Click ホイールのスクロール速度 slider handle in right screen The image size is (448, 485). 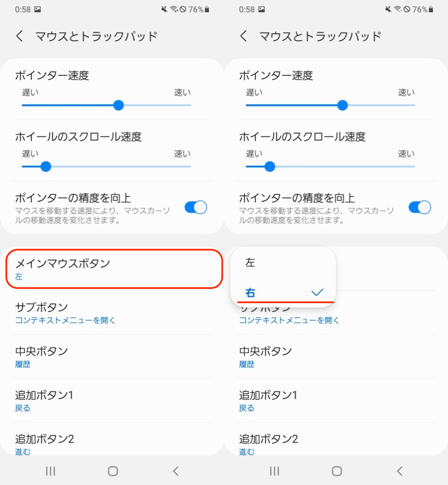270,166
